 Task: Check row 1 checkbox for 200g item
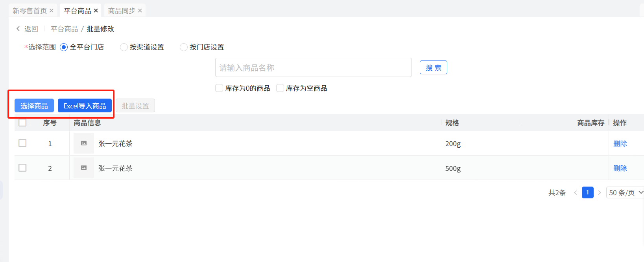point(22,143)
